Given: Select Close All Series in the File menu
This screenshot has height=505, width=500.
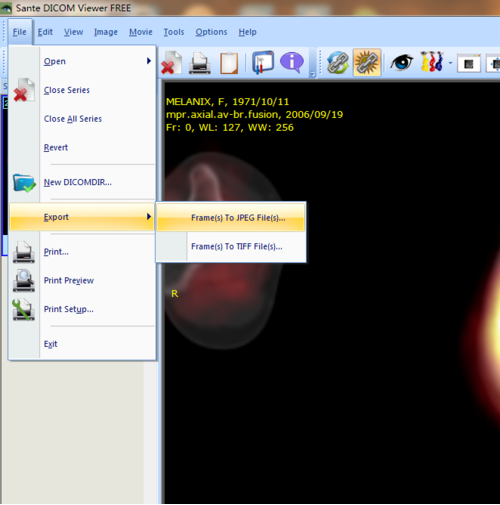Looking at the screenshot, I should pyautogui.click(x=73, y=119).
